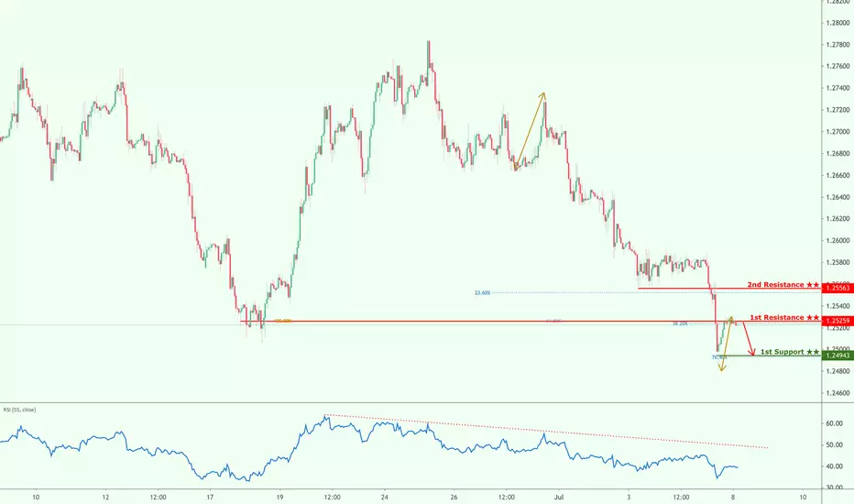
Task: Click the "19" date axis label
Action: click(x=280, y=498)
